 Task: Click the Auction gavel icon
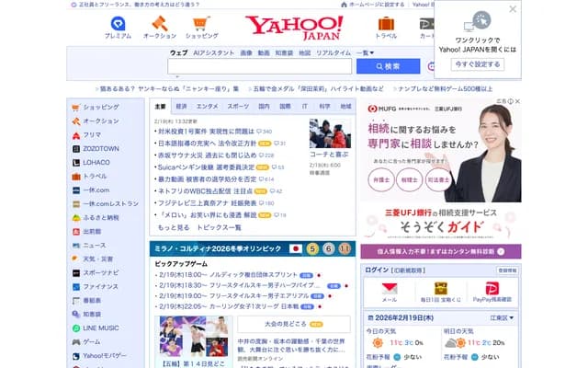pyautogui.click(x=160, y=24)
